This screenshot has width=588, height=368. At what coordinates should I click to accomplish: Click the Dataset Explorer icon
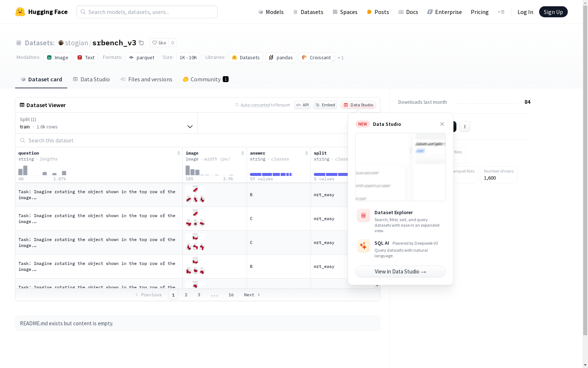(x=363, y=216)
